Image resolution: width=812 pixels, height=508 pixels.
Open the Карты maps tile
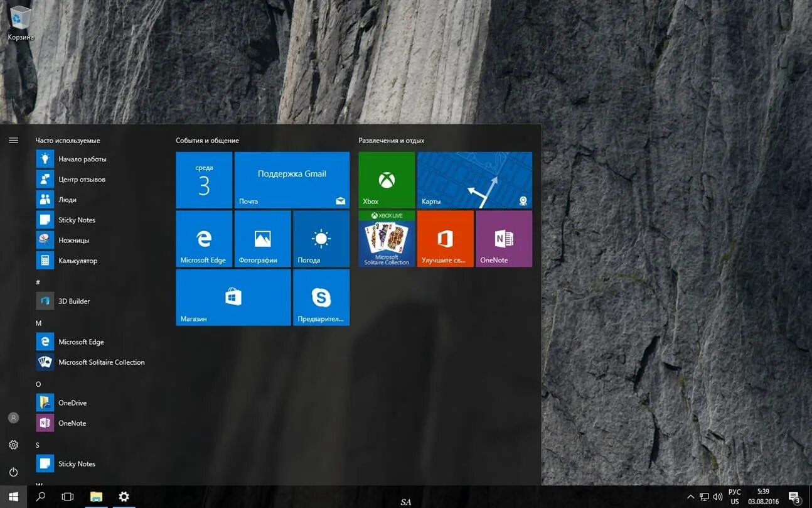pyautogui.click(x=474, y=180)
